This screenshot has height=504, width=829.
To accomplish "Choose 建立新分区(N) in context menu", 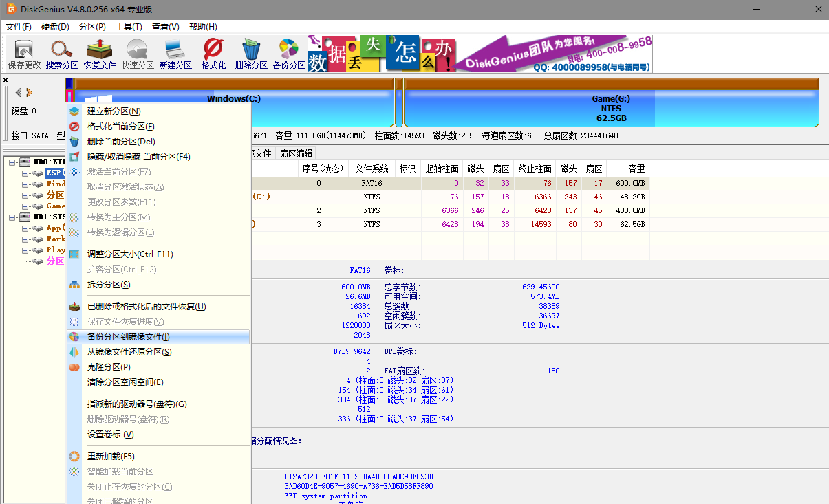I will click(158, 111).
